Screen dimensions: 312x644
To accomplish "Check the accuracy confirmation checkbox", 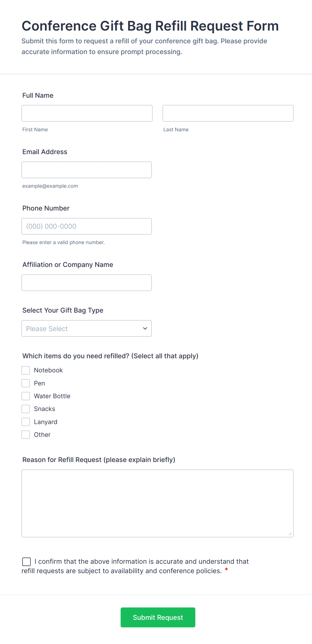I will pyautogui.click(x=27, y=562).
